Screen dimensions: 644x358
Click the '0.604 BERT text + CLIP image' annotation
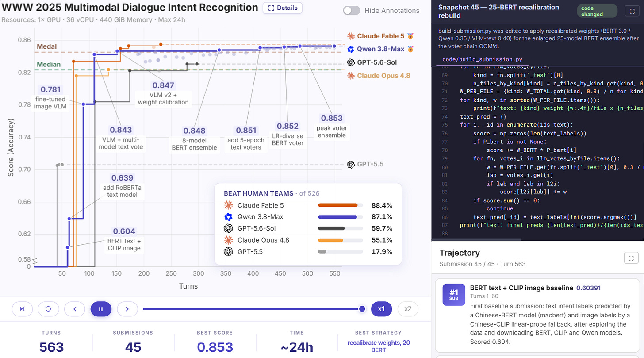124,239
